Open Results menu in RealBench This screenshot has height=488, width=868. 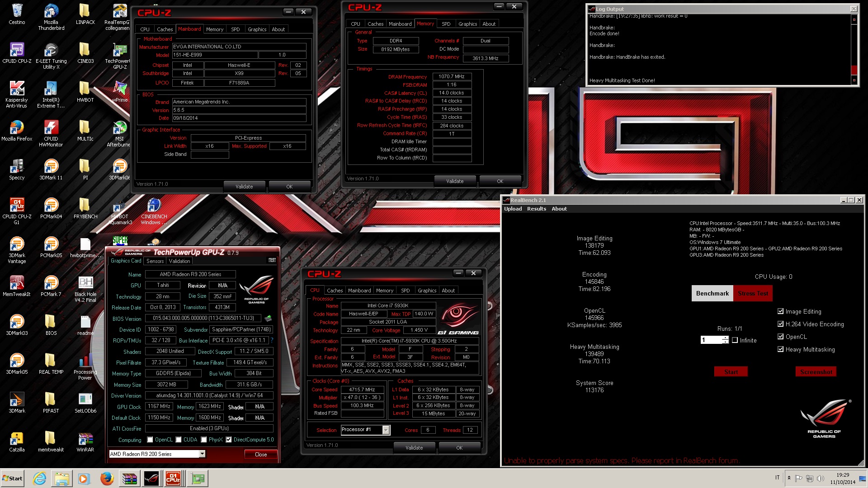(x=537, y=209)
